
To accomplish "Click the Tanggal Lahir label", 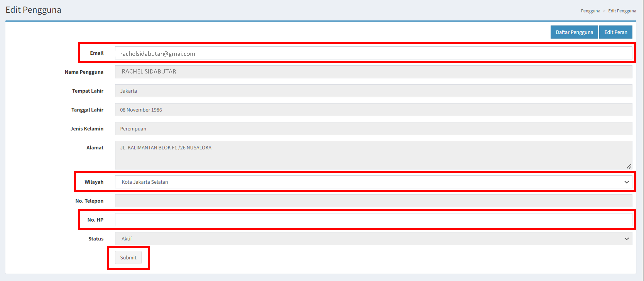I will click(x=87, y=110).
